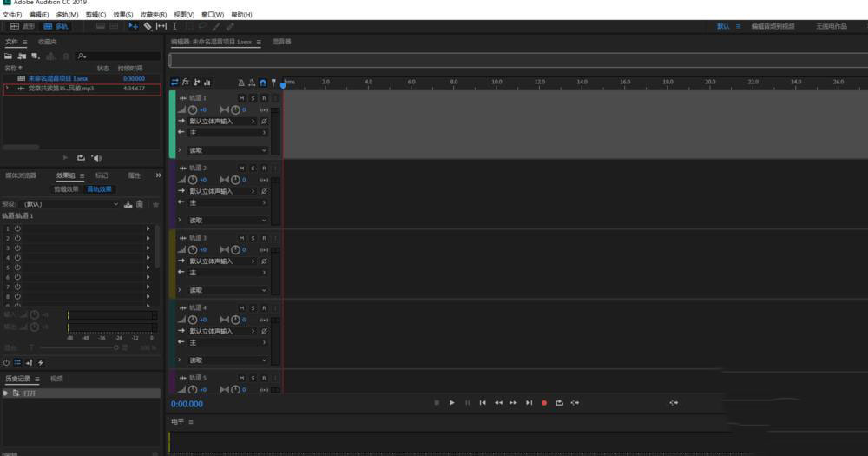868x456 pixels.
Task: Click track 1 volume knob
Action: [193, 109]
